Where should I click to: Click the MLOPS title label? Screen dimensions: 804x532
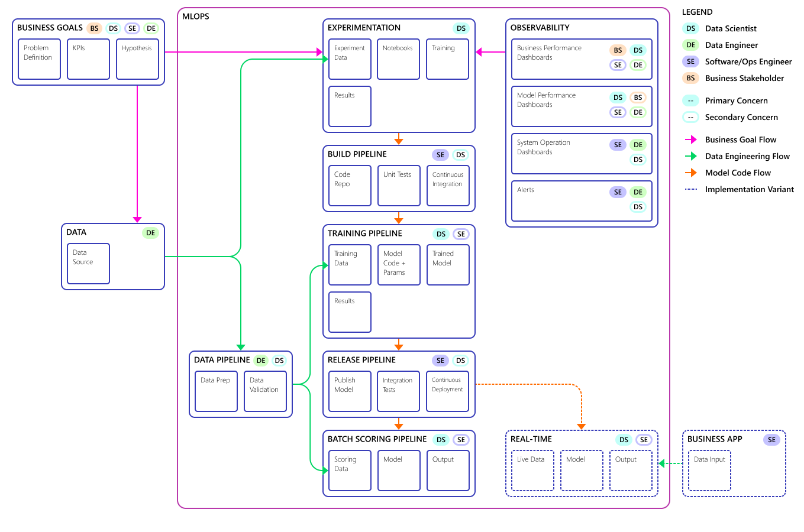[x=196, y=17]
